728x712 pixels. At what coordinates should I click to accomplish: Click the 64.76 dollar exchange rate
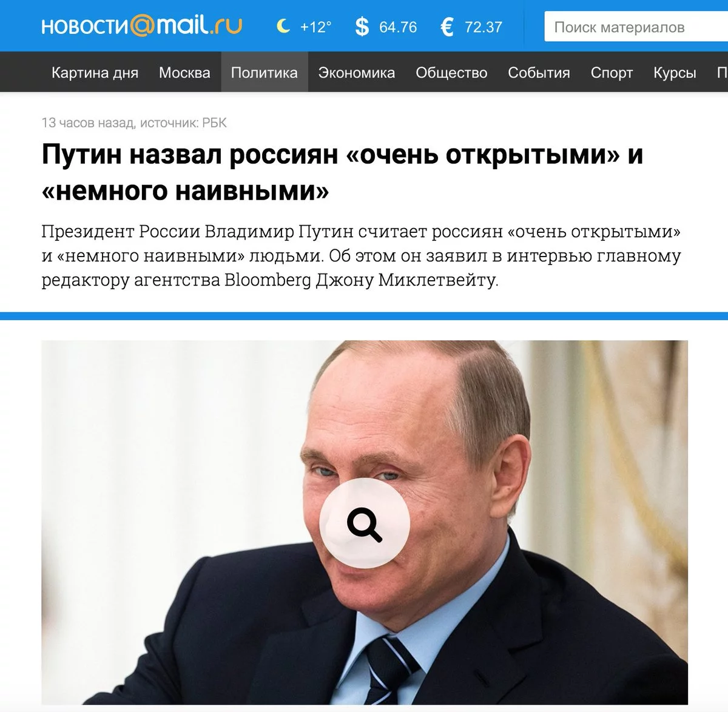coord(398,27)
